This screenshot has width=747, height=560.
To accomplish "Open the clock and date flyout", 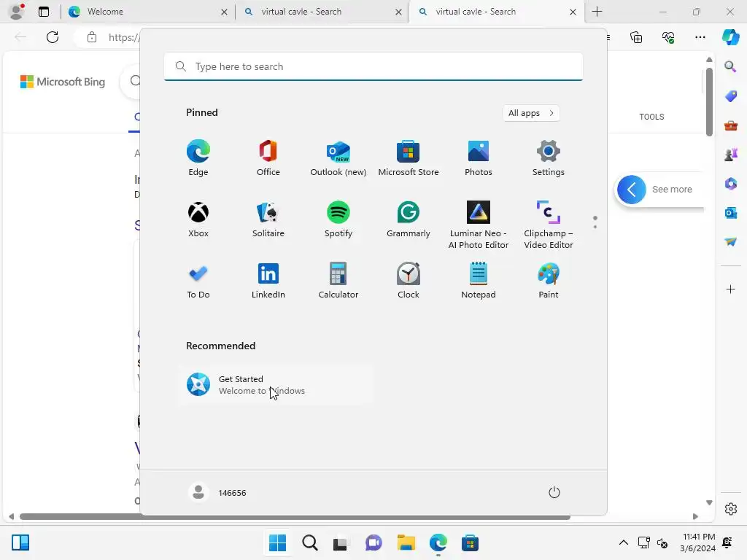I will (x=698, y=542).
